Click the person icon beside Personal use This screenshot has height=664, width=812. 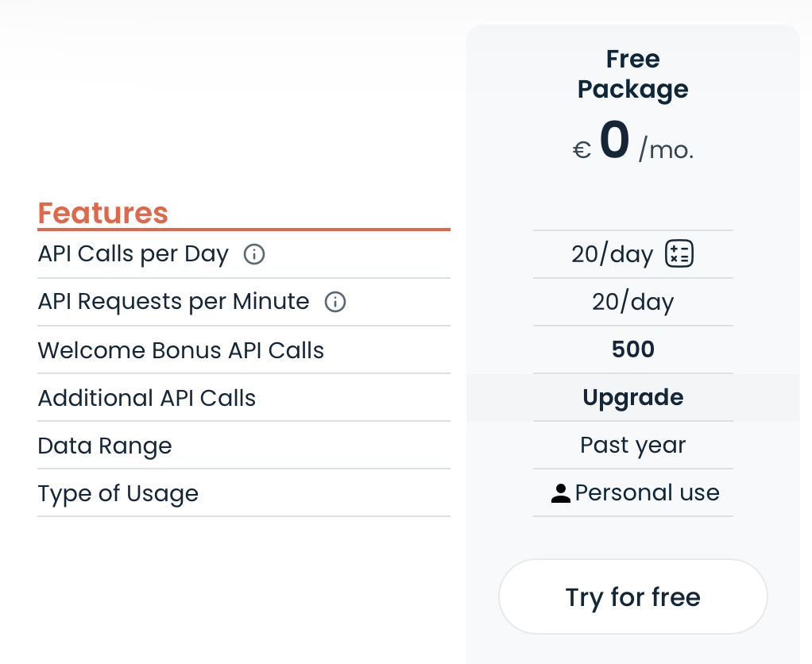(x=561, y=493)
